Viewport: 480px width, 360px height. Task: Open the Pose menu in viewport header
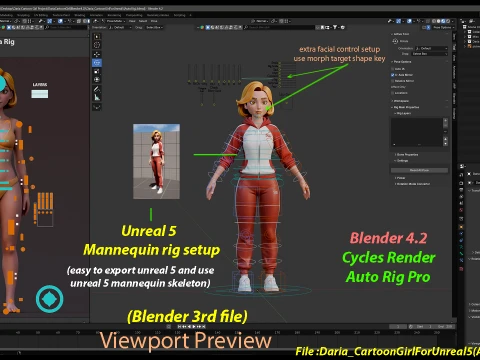coord(154,21)
